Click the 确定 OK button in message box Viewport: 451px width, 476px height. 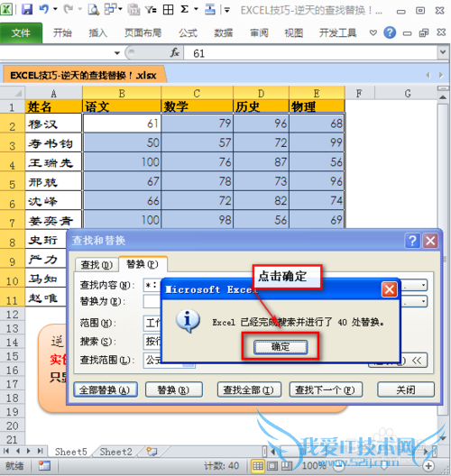281,347
